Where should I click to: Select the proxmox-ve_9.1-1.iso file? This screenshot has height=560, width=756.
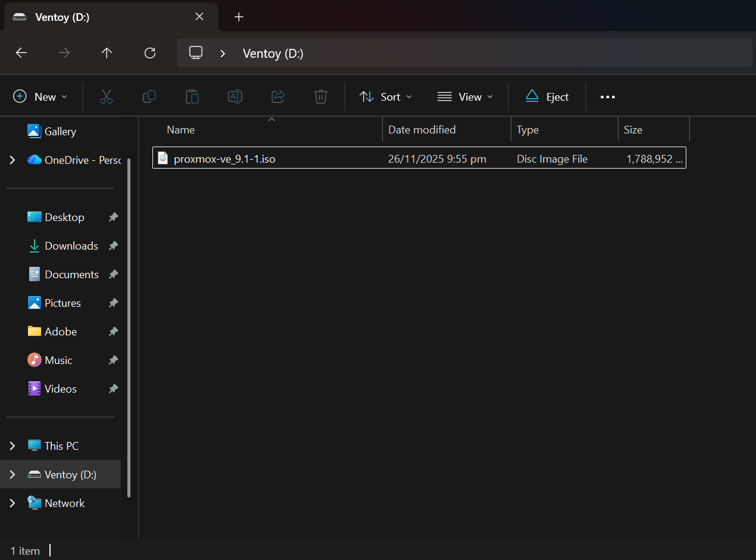coord(224,158)
